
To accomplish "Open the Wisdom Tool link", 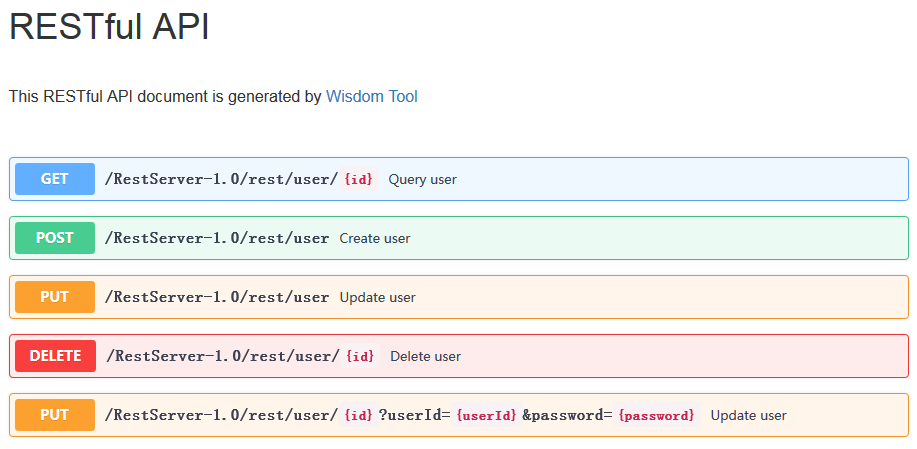I will pos(371,96).
